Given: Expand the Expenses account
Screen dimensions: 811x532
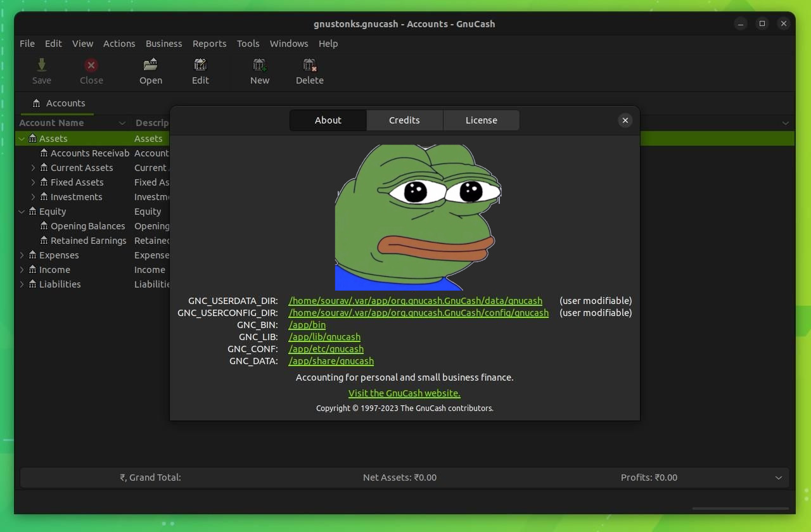Looking at the screenshot, I should [x=22, y=255].
